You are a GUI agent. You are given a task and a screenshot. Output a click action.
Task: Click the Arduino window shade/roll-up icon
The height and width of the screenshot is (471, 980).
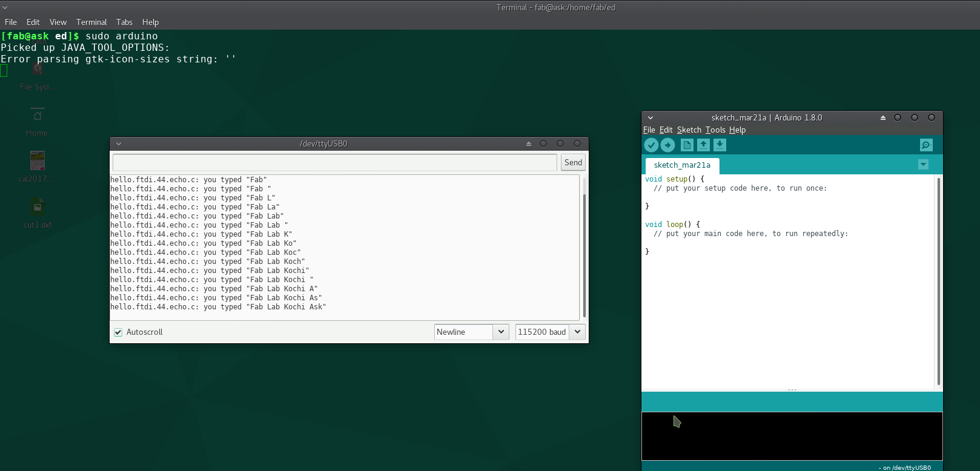pyautogui.click(x=882, y=118)
